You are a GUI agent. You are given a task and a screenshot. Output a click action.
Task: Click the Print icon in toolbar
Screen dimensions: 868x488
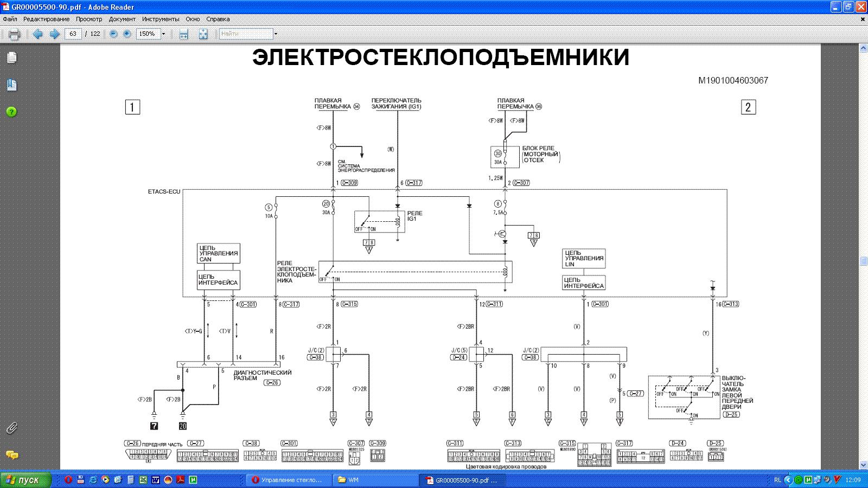coord(14,34)
